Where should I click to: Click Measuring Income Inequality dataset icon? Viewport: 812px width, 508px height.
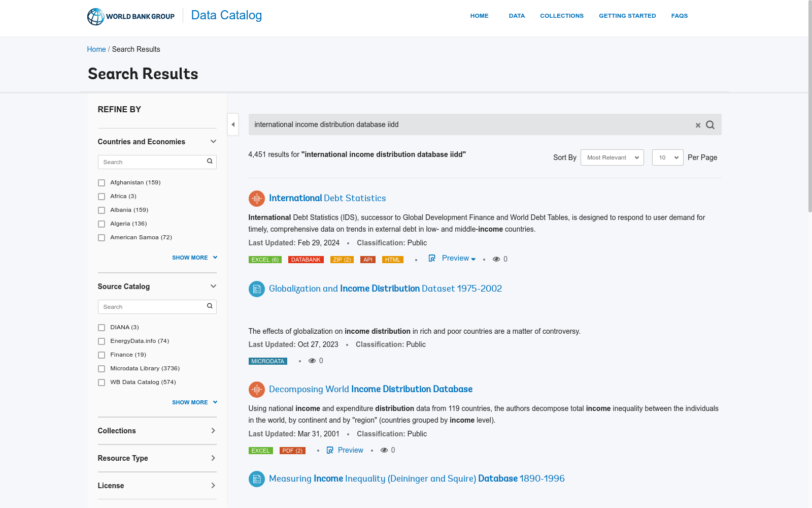(x=257, y=479)
